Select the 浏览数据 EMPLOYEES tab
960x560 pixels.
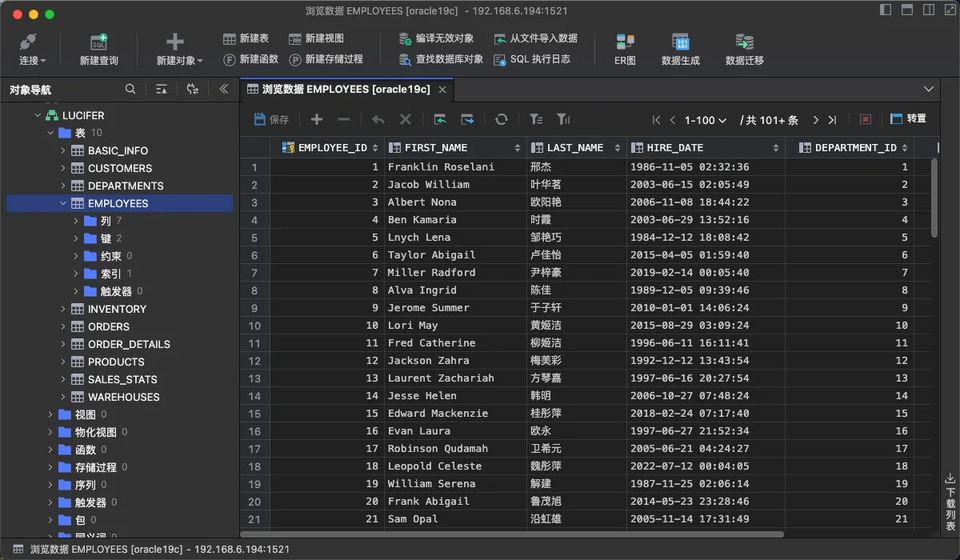[x=346, y=90]
